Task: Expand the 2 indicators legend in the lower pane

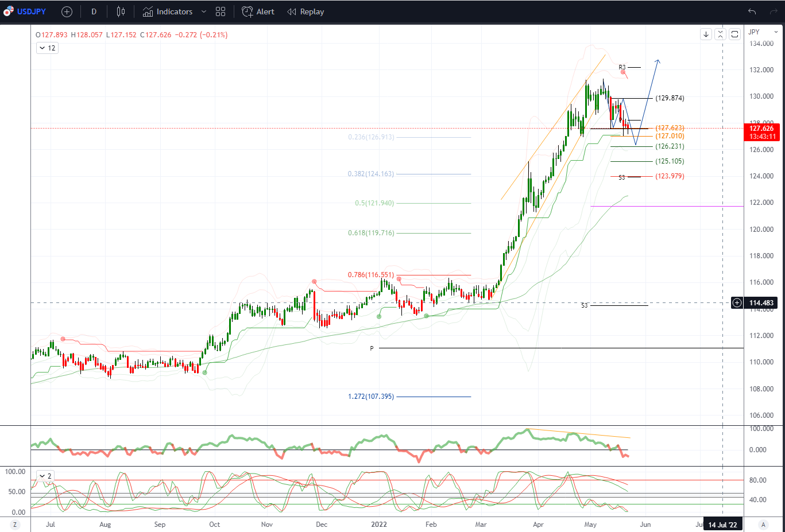Action: pyautogui.click(x=45, y=476)
